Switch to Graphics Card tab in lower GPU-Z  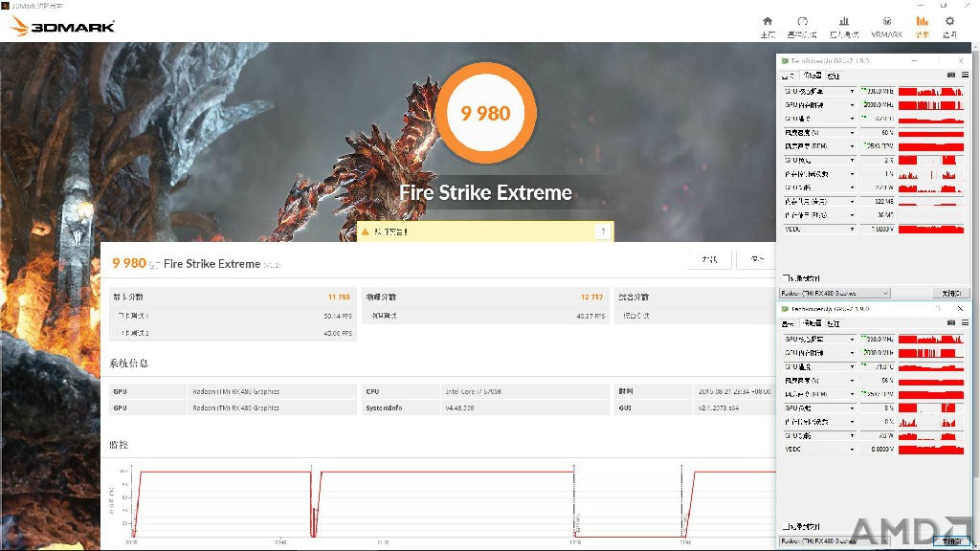click(789, 323)
